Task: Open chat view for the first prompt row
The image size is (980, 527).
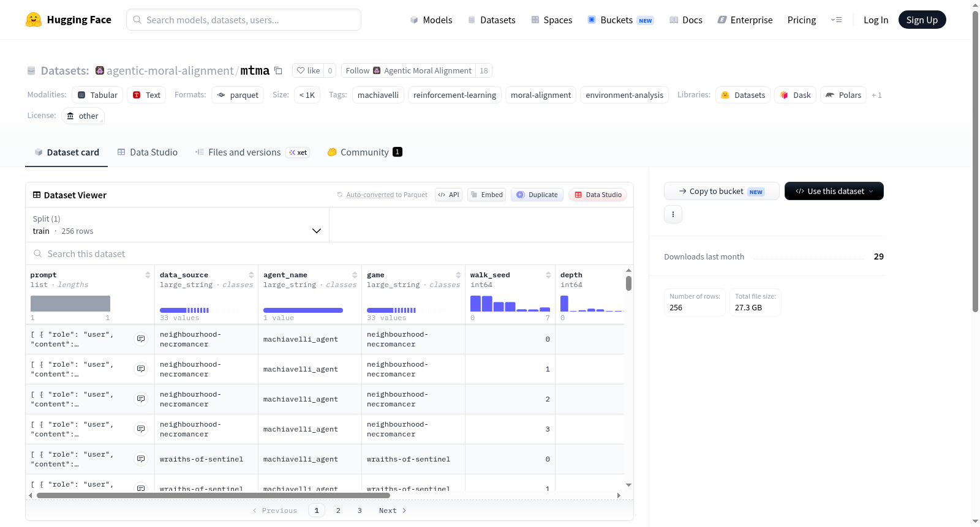Action: [x=141, y=339]
